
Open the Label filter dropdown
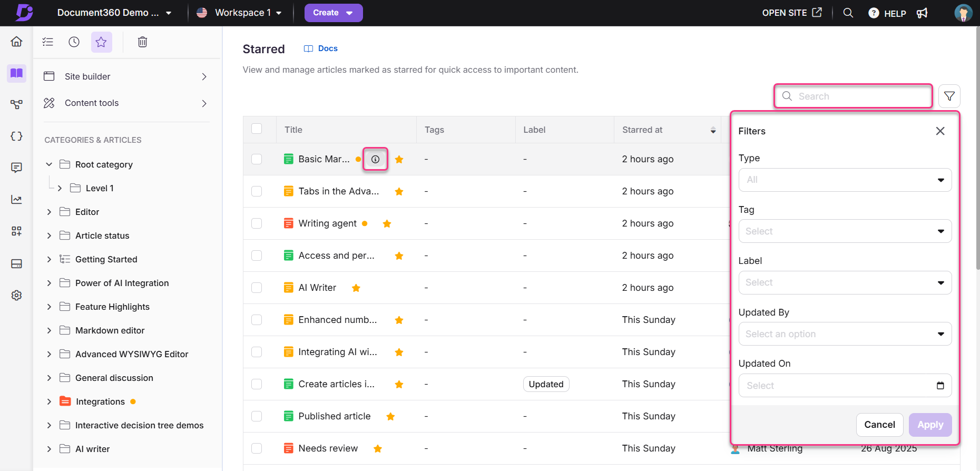845,282
